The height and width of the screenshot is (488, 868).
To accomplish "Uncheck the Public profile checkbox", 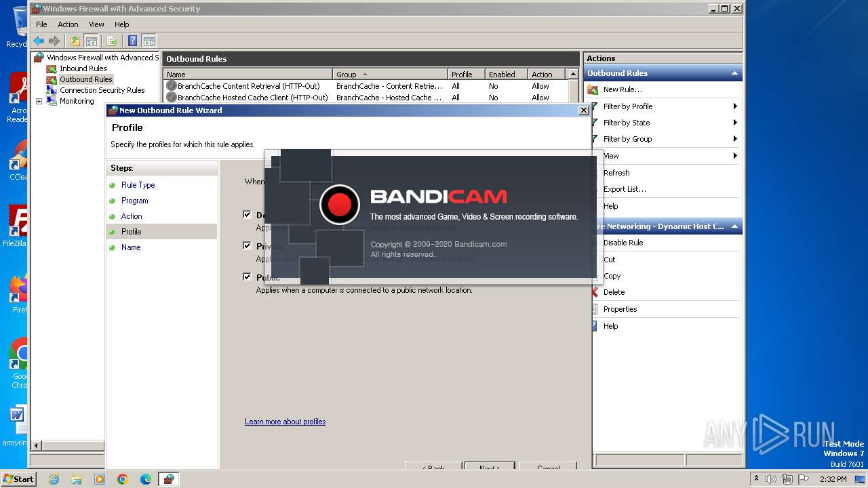I will pos(248,277).
